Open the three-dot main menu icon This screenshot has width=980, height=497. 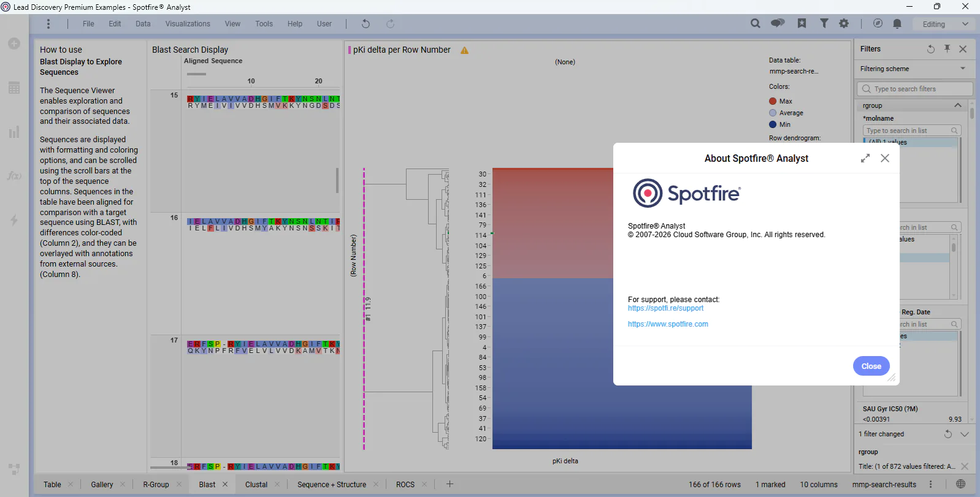(x=48, y=24)
